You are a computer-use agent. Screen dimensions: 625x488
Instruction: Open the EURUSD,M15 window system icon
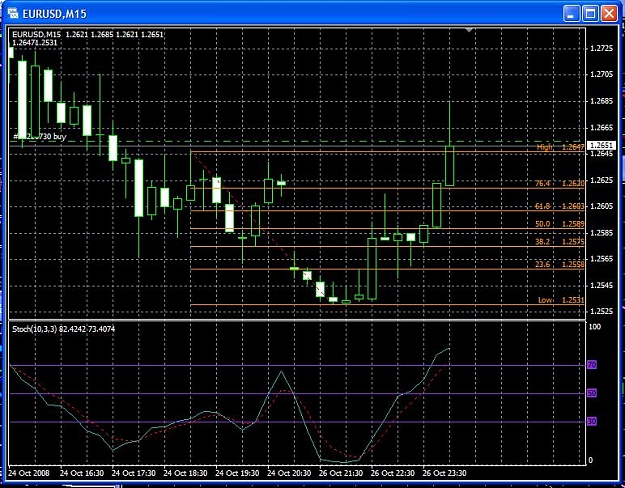click(x=13, y=14)
